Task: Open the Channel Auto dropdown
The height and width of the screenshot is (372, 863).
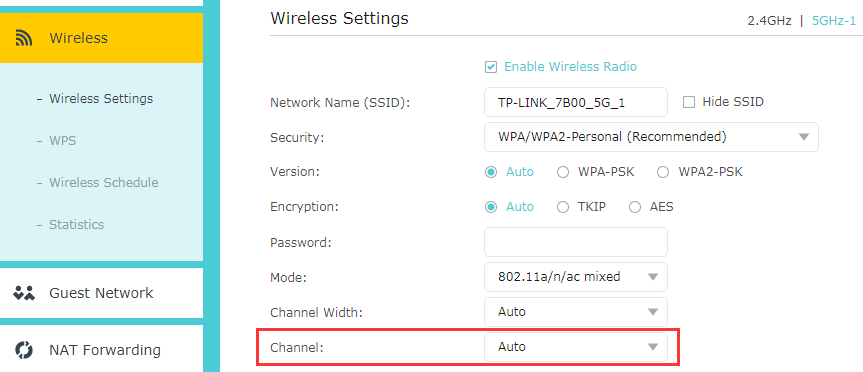Action: 576,347
